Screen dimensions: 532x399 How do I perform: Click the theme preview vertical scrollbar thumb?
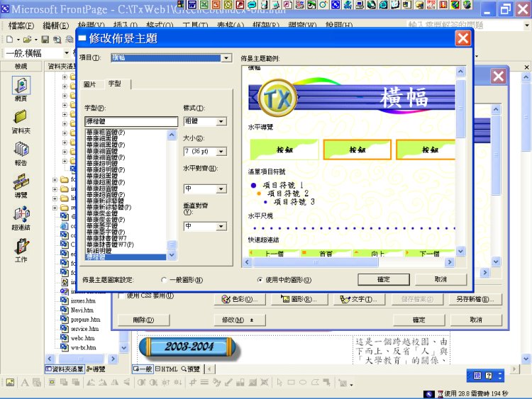pos(460,108)
